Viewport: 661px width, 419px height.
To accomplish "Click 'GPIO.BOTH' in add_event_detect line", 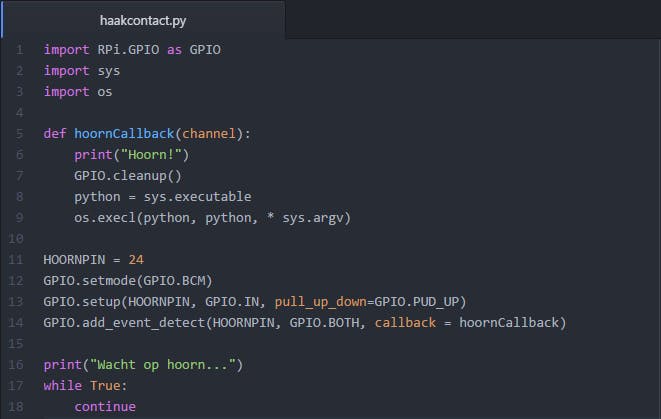I will coord(324,322).
